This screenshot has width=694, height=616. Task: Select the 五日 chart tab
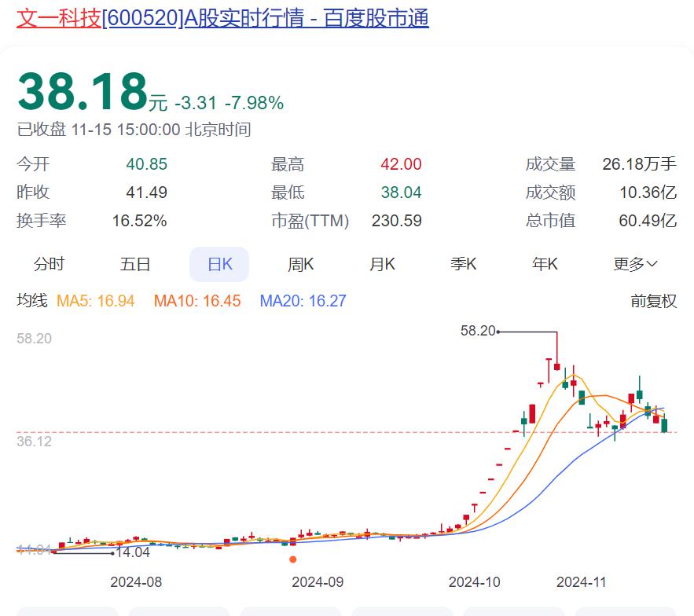[135, 264]
